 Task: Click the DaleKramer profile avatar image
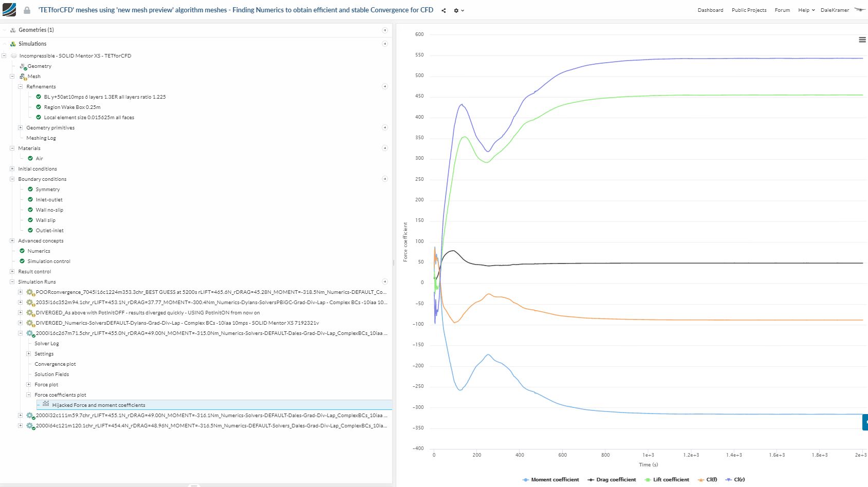tap(859, 10)
